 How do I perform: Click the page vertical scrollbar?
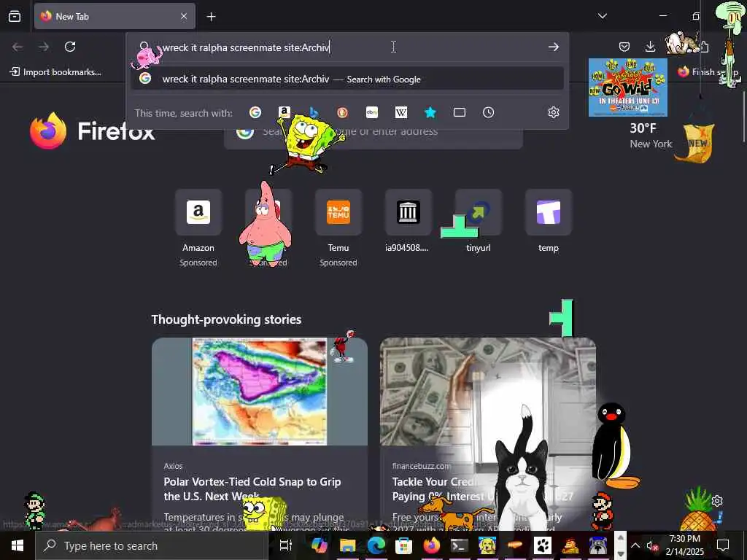[x=743, y=117]
